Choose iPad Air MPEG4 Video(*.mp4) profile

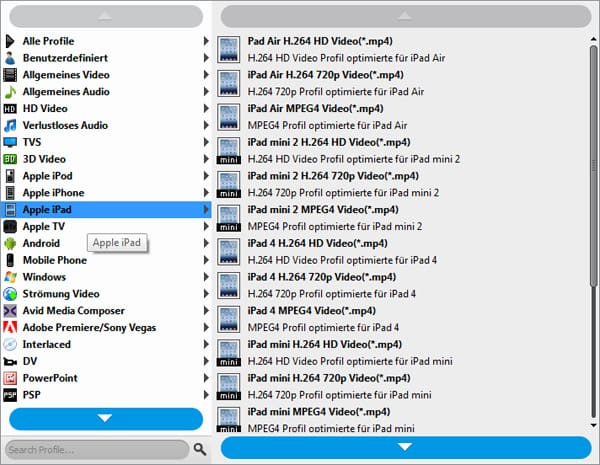pyautogui.click(x=403, y=117)
